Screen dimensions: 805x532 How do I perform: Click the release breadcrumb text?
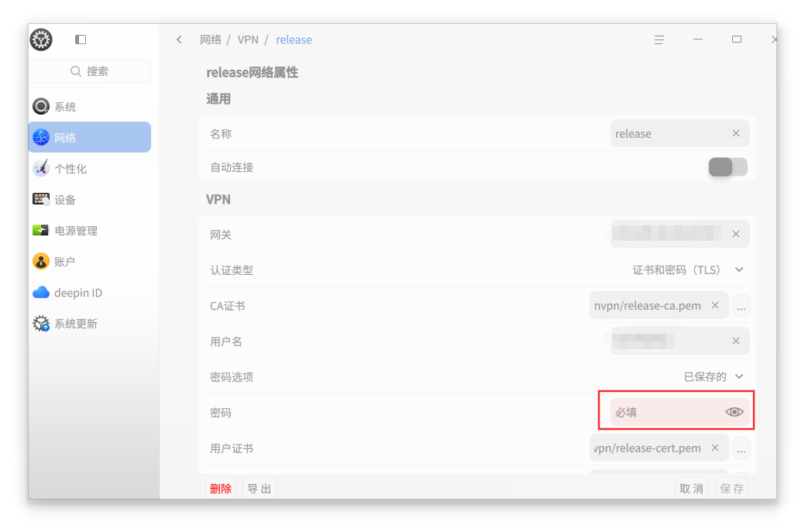294,39
